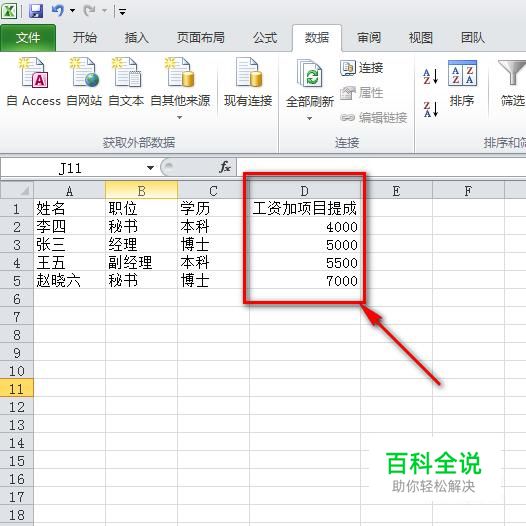Open the 团队 tab

473,38
